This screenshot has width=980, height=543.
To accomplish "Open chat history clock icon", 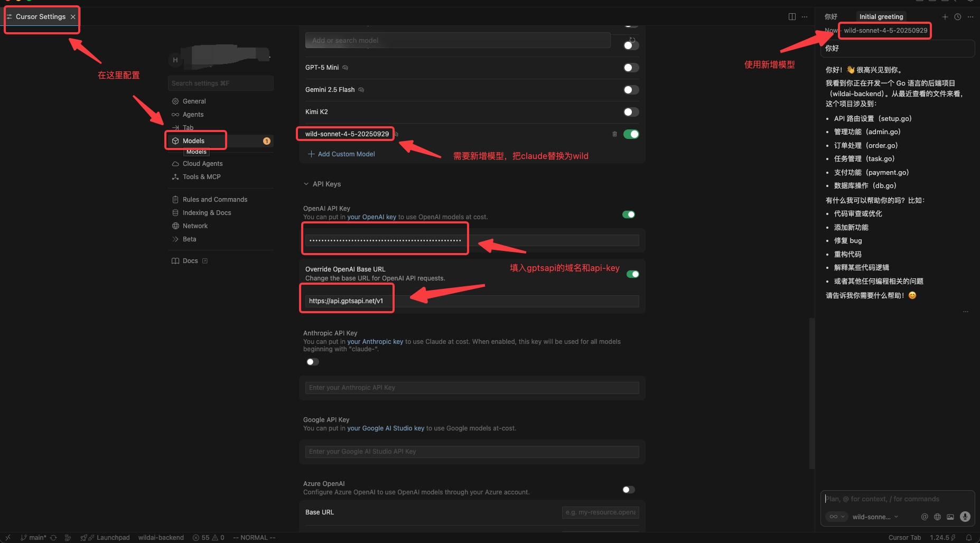I will pyautogui.click(x=958, y=17).
